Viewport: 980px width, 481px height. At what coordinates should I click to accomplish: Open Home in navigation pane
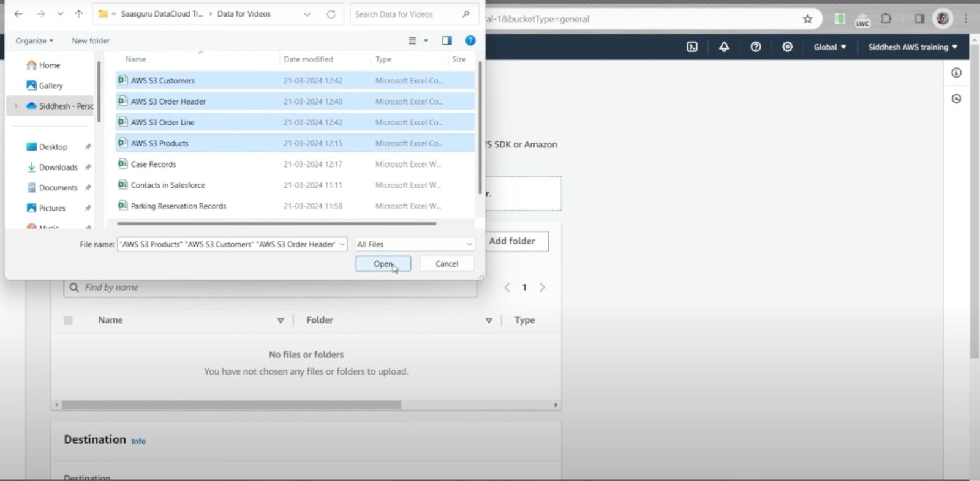pyautogui.click(x=43, y=65)
